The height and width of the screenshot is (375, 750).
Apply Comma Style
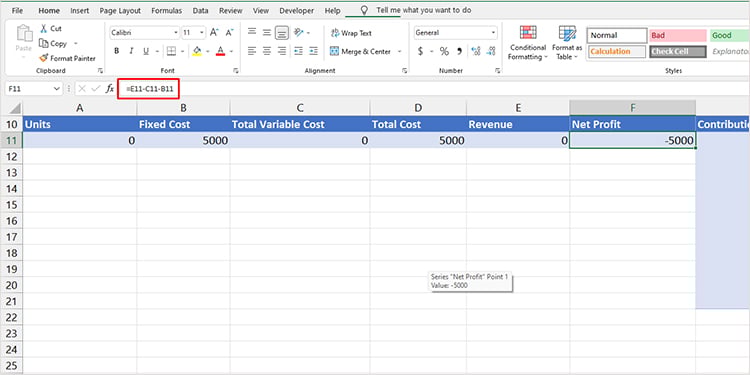point(460,51)
